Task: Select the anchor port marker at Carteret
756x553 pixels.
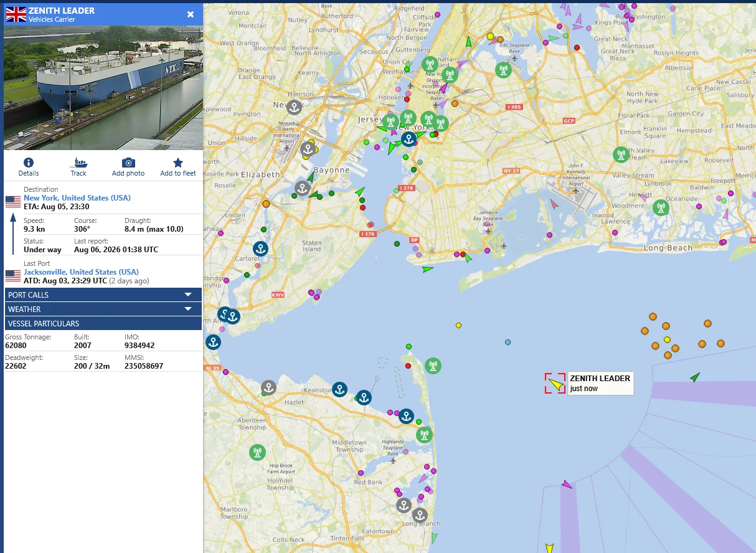Action: (260, 248)
